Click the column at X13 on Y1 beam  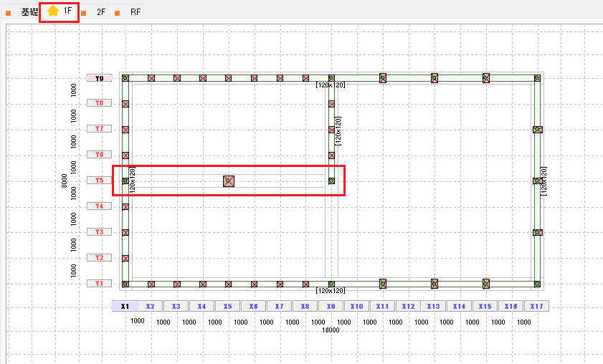[435, 284]
